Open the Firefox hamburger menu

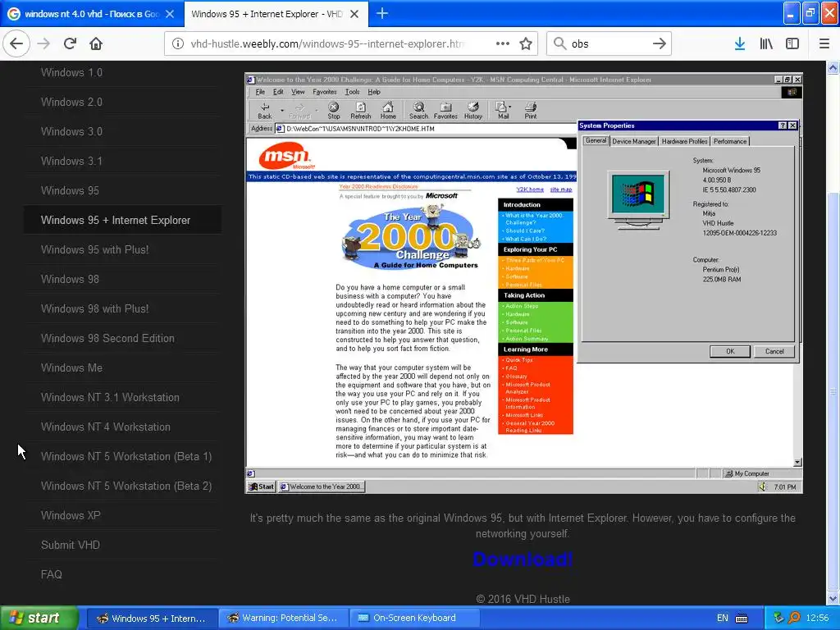(824, 44)
